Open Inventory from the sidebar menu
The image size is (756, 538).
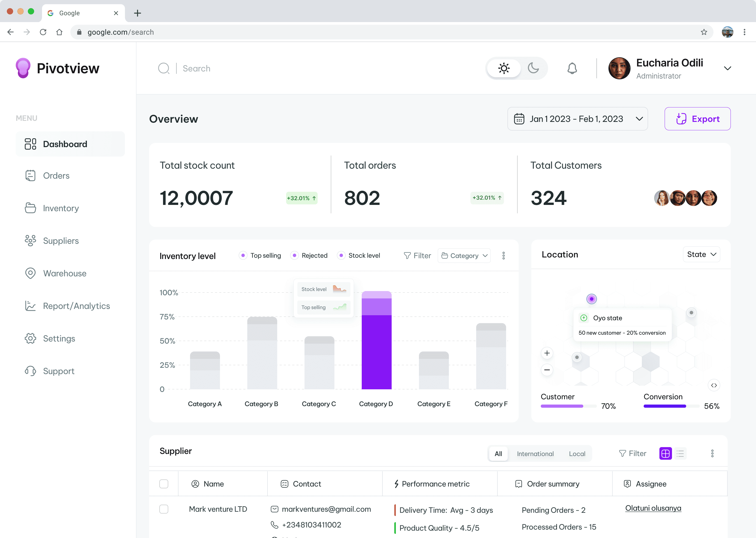coord(61,208)
